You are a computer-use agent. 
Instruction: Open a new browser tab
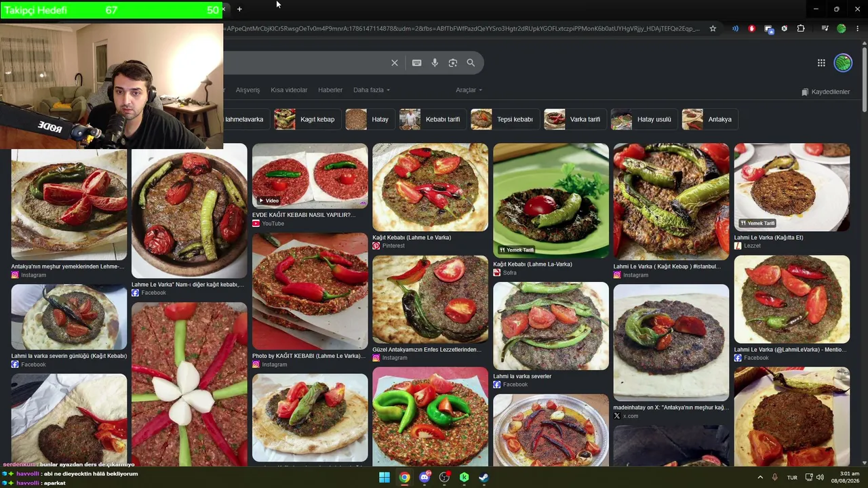(239, 9)
